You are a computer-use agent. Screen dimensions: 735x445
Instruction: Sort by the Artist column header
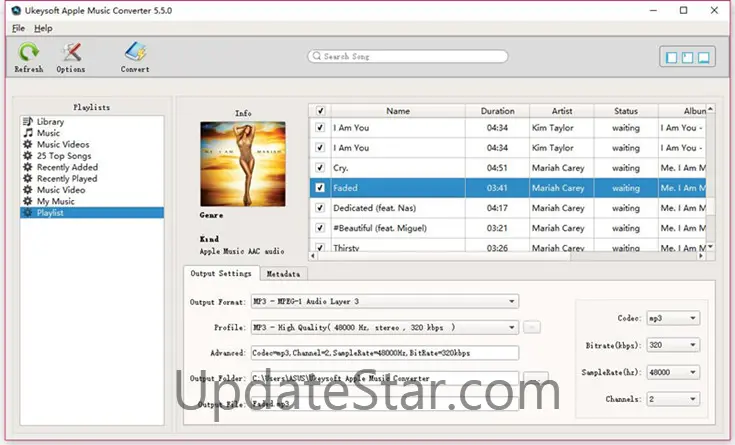pos(562,111)
